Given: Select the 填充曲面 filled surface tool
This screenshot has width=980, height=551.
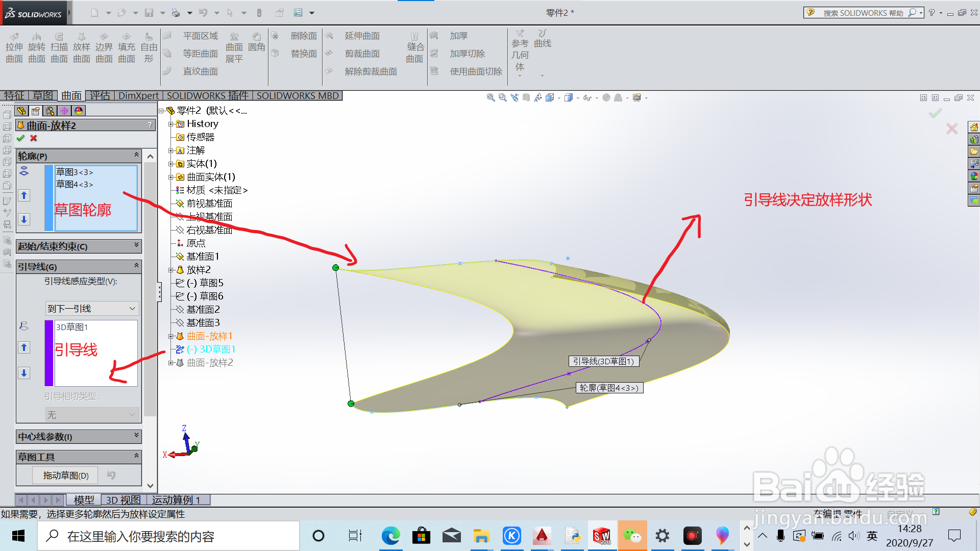Looking at the screenshot, I should coord(127,48).
